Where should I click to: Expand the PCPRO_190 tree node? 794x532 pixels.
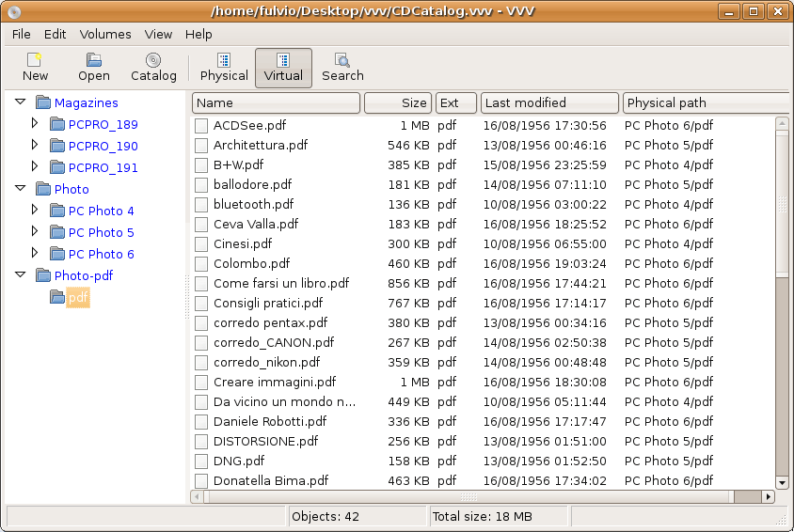coord(35,145)
